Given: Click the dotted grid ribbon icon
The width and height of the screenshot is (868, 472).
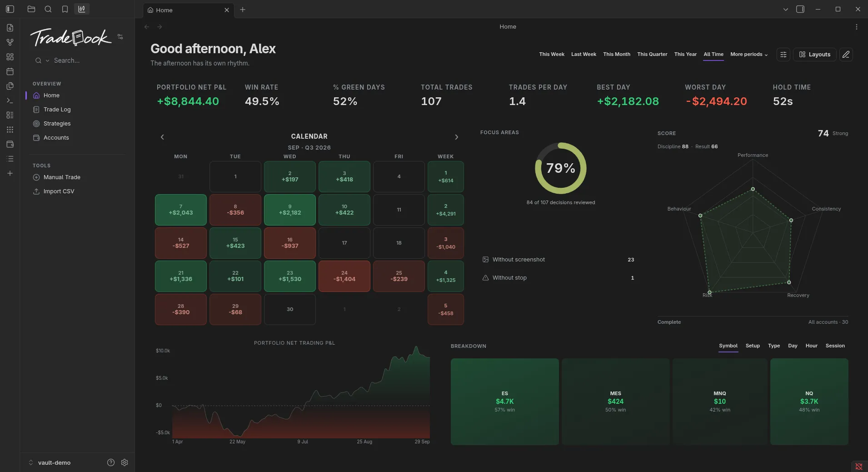Looking at the screenshot, I should 10,130.
